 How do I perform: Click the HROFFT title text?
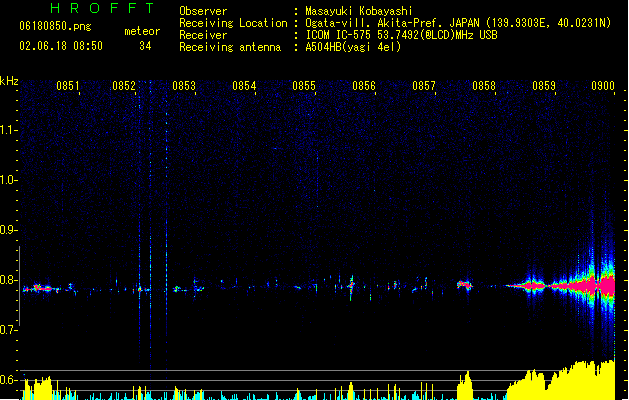point(102,8)
